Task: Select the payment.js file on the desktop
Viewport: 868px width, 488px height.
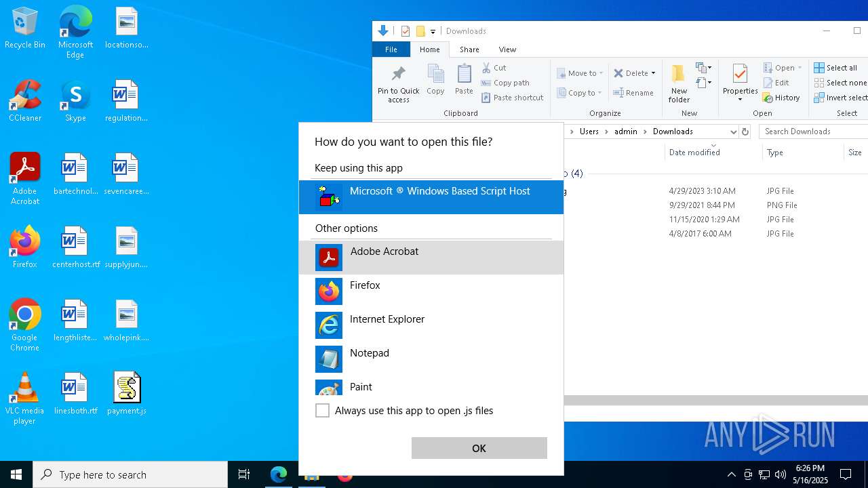Action: tap(127, 394)
